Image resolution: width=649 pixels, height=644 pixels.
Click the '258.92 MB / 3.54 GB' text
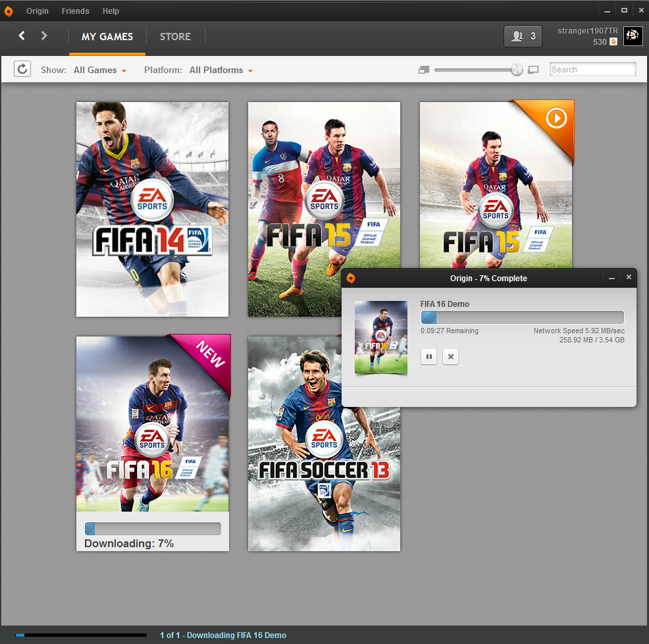coord(592,340)
